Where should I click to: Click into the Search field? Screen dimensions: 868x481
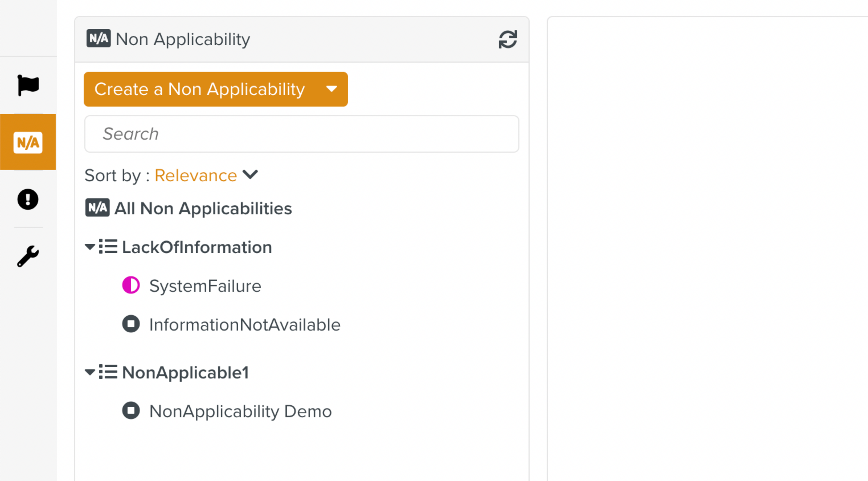(301, 134)
